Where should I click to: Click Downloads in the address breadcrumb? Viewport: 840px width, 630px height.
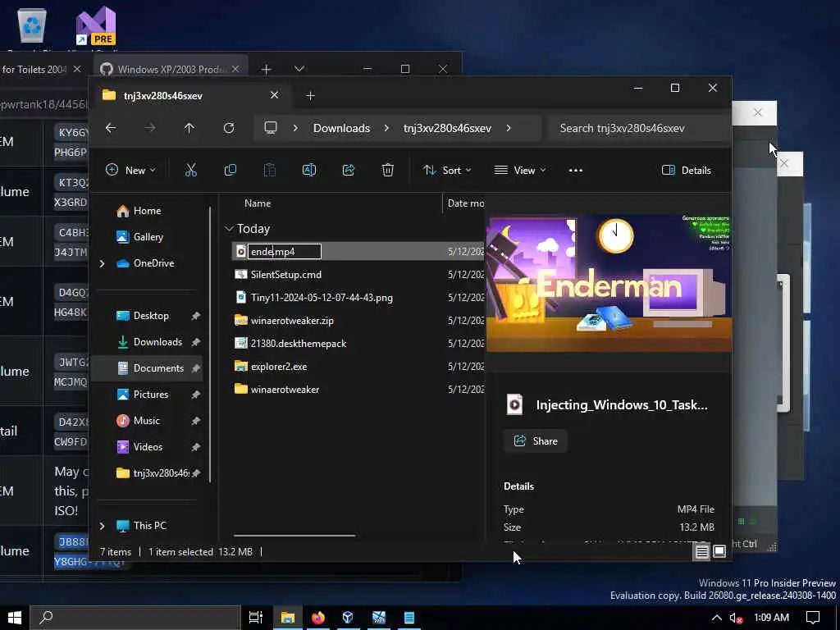pos(341,128)
